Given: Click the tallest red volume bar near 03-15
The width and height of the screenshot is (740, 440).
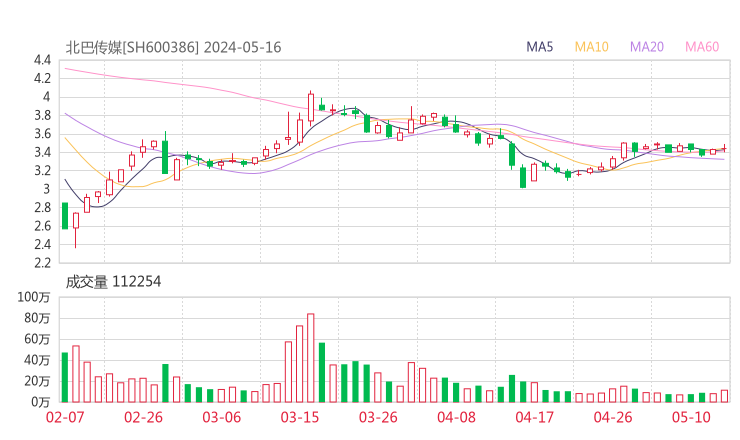Looking at the screenshot, I should 311,358.
